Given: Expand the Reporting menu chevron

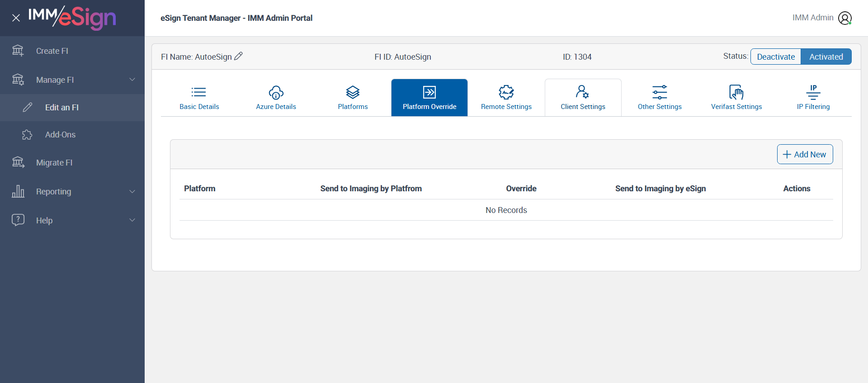Looking at the screenshot, I should point(132,191).
